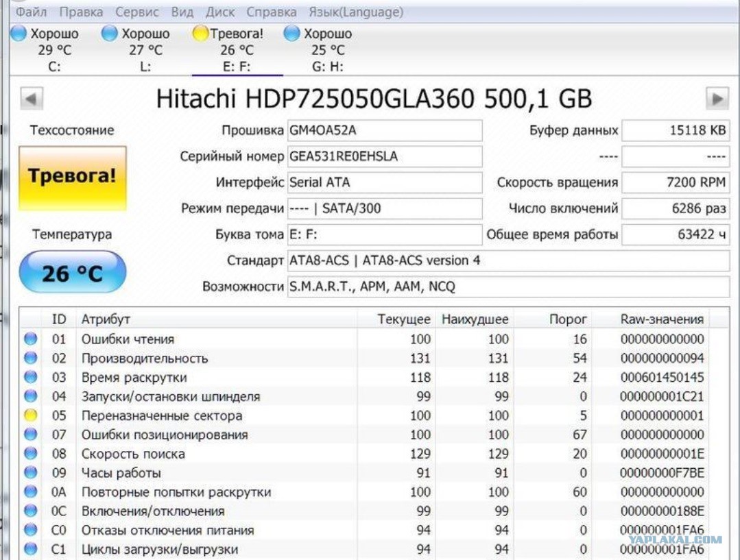Image resolution: width=740 pixels, height=560 pixels.
Task: Open the Справка menu
Action: click(x=272, y=12)
